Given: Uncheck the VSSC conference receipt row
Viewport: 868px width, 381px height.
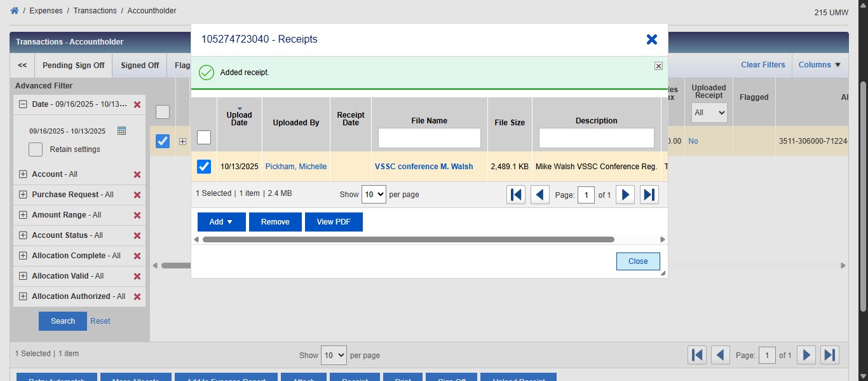Looking at the screenshot, I should (204, 167).
